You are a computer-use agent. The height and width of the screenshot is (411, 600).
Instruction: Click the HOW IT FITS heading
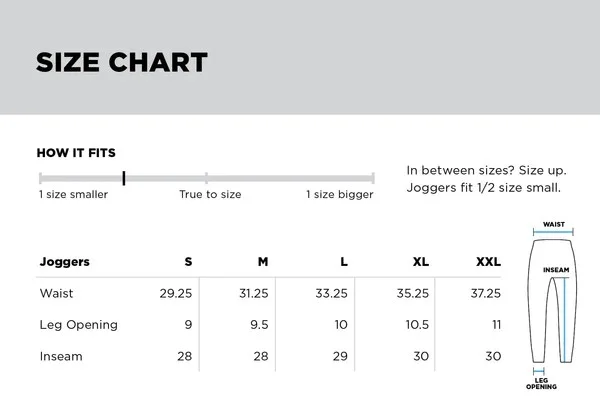(x=76, y=153)
